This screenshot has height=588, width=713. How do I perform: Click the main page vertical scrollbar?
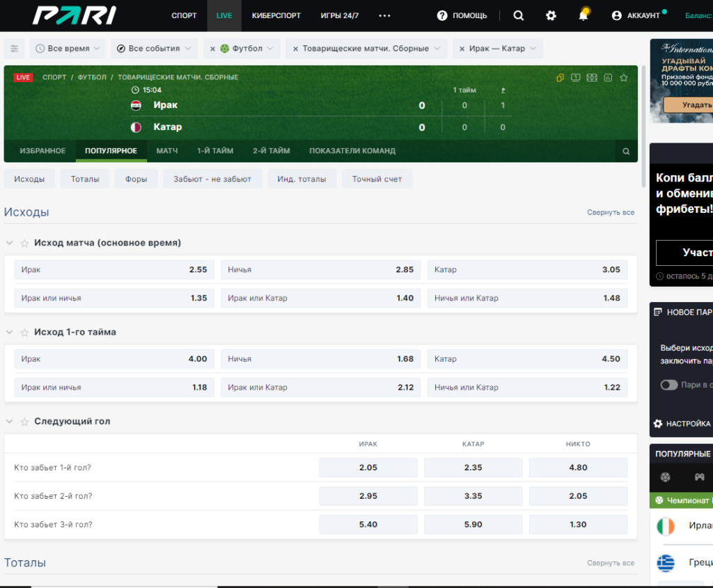(x=643, y=126)
